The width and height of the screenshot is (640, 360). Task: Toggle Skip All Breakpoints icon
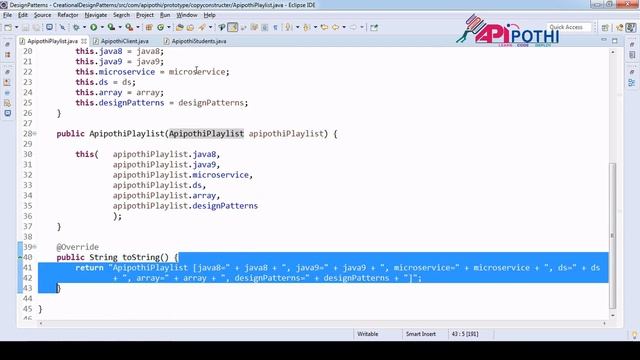tap(62, 27)
